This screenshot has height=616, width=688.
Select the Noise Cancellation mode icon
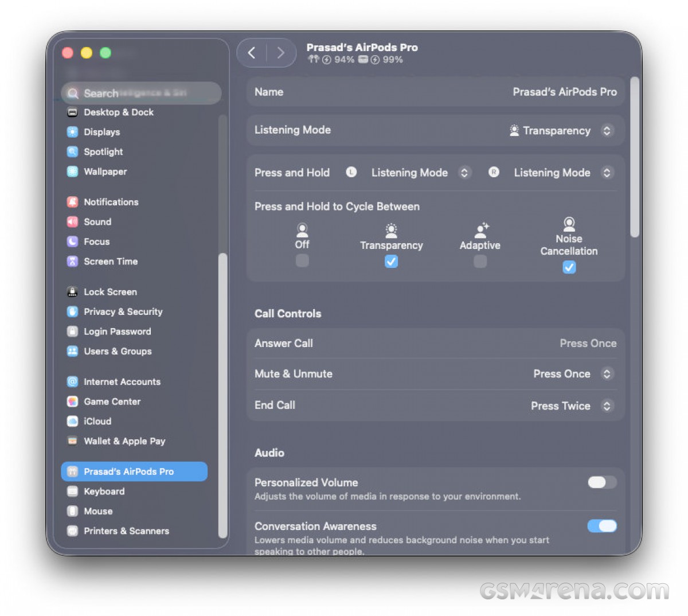tap(569, 224)
